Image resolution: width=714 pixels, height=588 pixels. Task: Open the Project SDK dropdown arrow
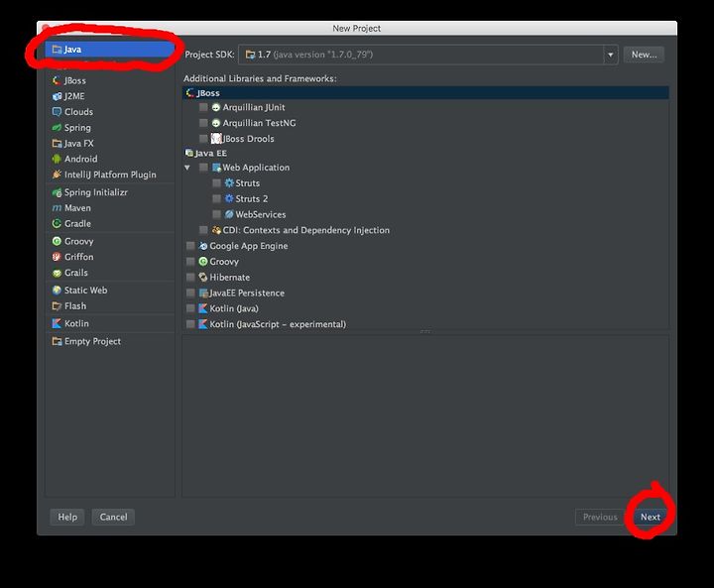click(611, 55)
